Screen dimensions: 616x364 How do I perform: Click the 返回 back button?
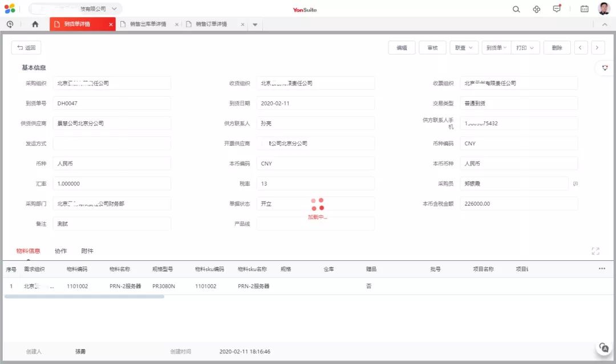coord(26,48)
